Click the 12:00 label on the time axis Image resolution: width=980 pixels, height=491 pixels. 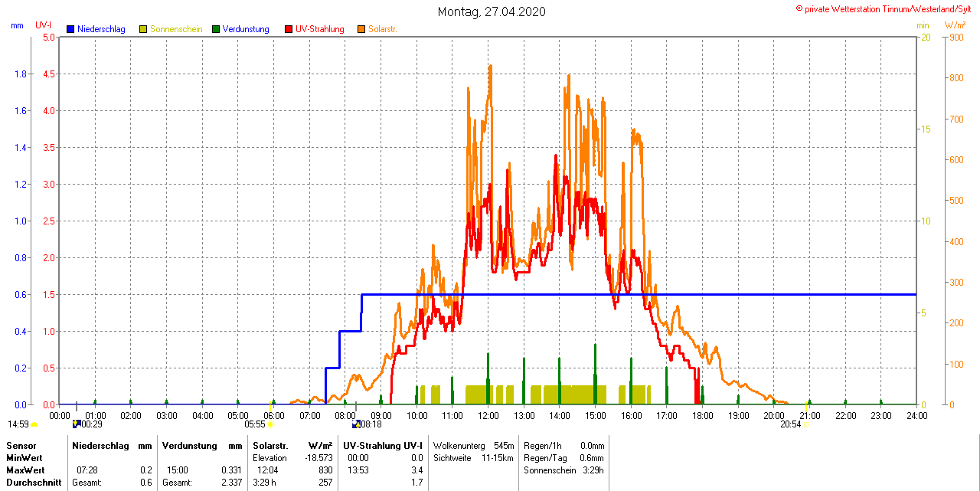pyautogui.click(x=488, y=415)
